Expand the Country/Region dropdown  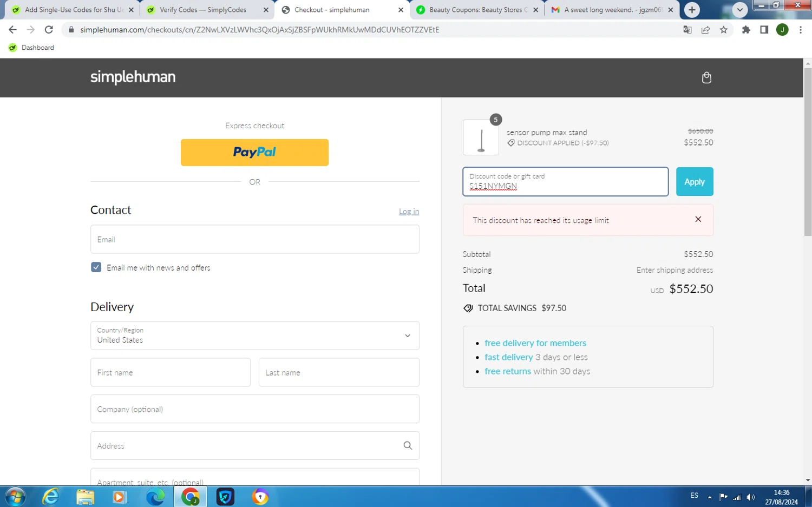(254, 335)
